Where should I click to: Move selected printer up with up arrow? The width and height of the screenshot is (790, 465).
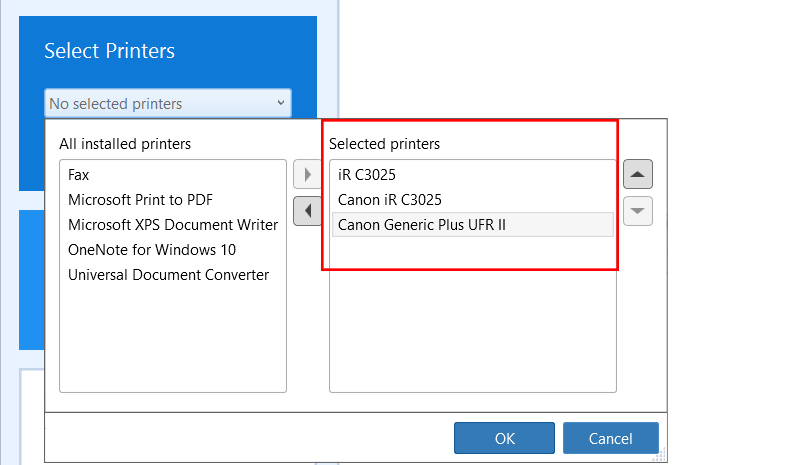638,175
